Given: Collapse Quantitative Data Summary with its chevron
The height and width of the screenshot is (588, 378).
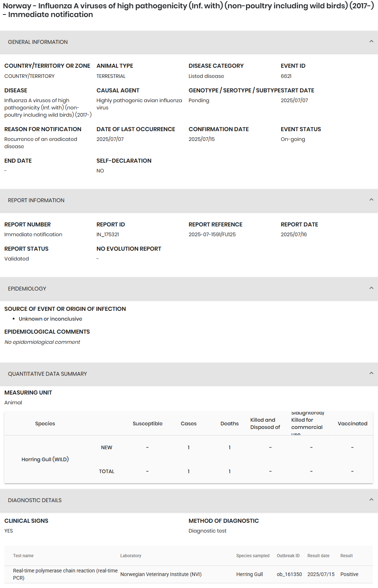Looking at the screenshot, I should pyautogui.click(x=371, y=374).
